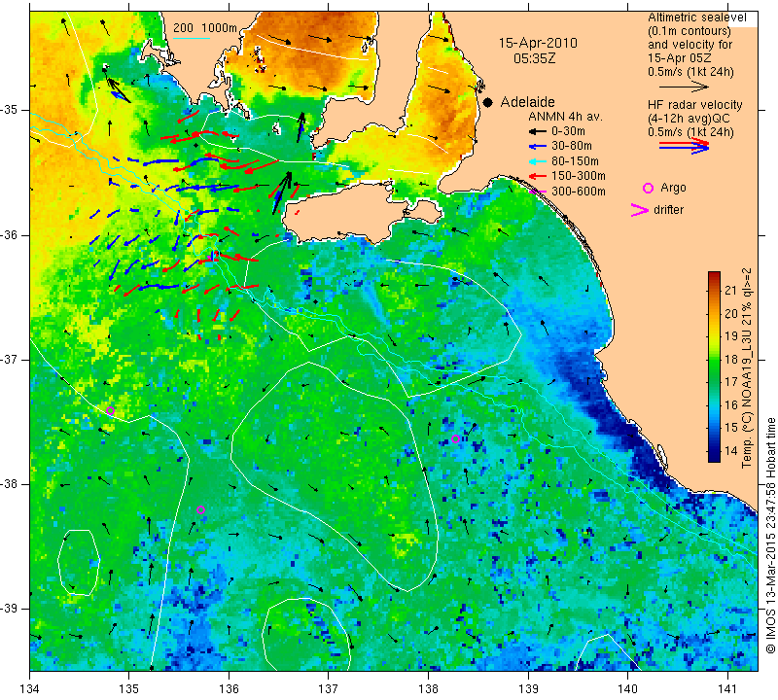Click the '80-150m' depth label
Image resolution: width=778 pixels, height=700 pixels.
click(x=575, y=161)
